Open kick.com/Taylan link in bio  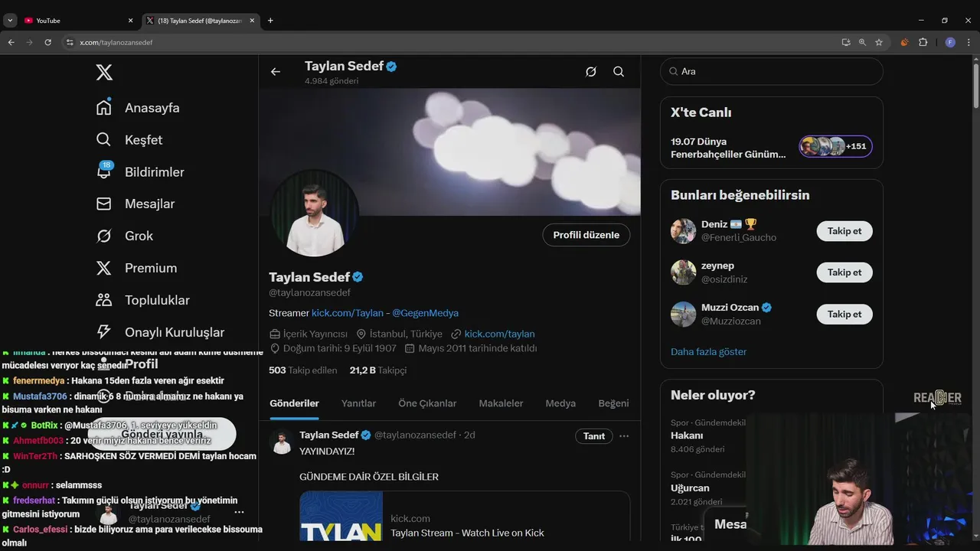pos(347,313)
